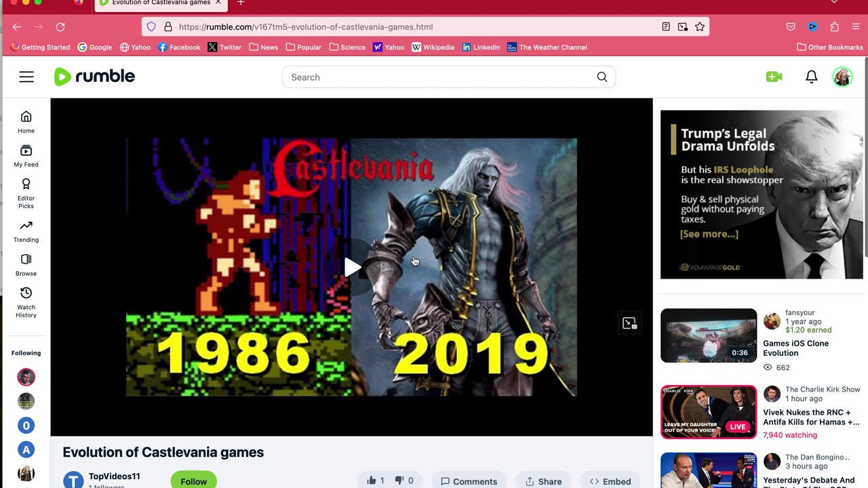Open the extensions puzzle icon
Screen dimensions: 868x488
tap(834, 27)
